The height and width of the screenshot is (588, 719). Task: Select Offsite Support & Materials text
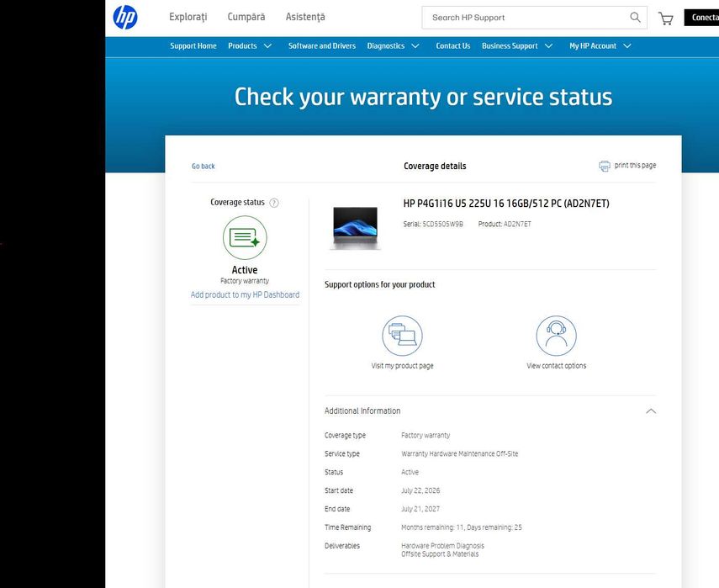point(440,554)
